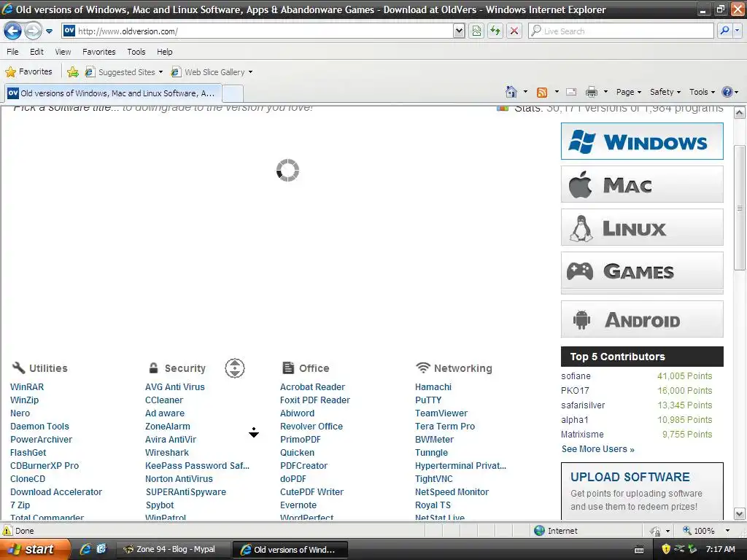Expand the address bar history dropdown
This screenshot has width=747, height=560.
point(458,31)
